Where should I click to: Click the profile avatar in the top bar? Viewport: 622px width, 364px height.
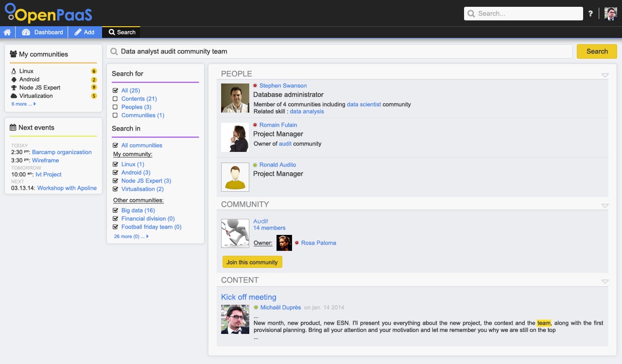[x=610, y=13]
